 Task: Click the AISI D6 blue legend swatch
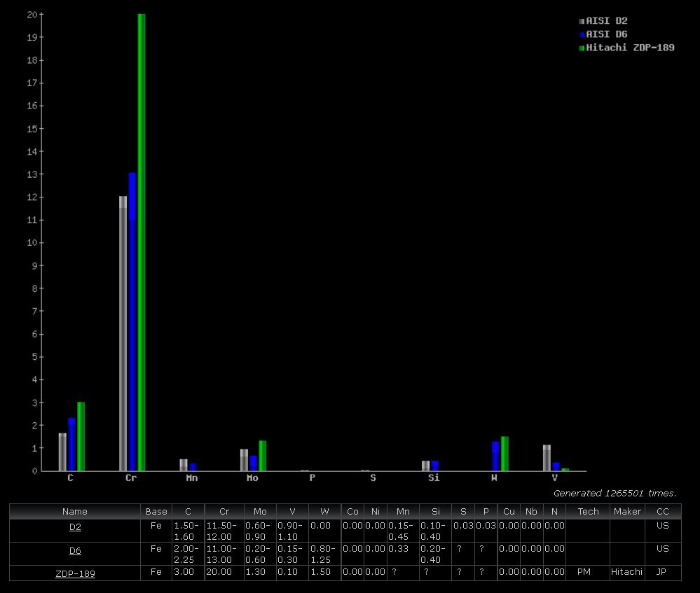pyautogui.click(x=582, y=34)
